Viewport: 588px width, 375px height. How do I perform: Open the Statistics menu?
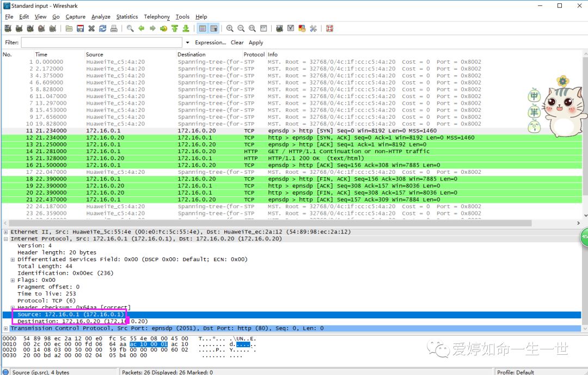pyautogui.click(x=127, y=16)
